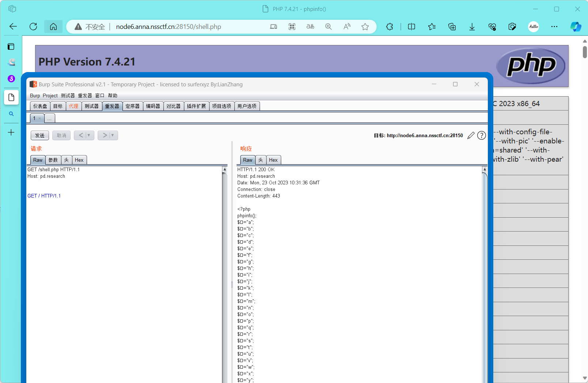
Task: Open Edge settings and more menu
Action: click(554, 26)
